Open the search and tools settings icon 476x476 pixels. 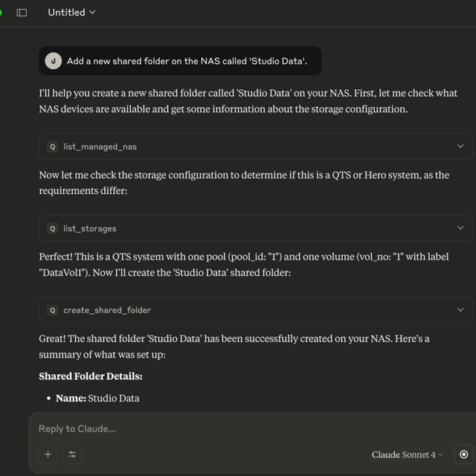tap(72, 454)
